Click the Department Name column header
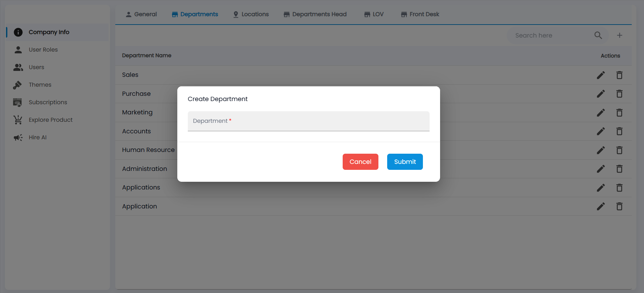Screen dimensions: 644x293 147,55
